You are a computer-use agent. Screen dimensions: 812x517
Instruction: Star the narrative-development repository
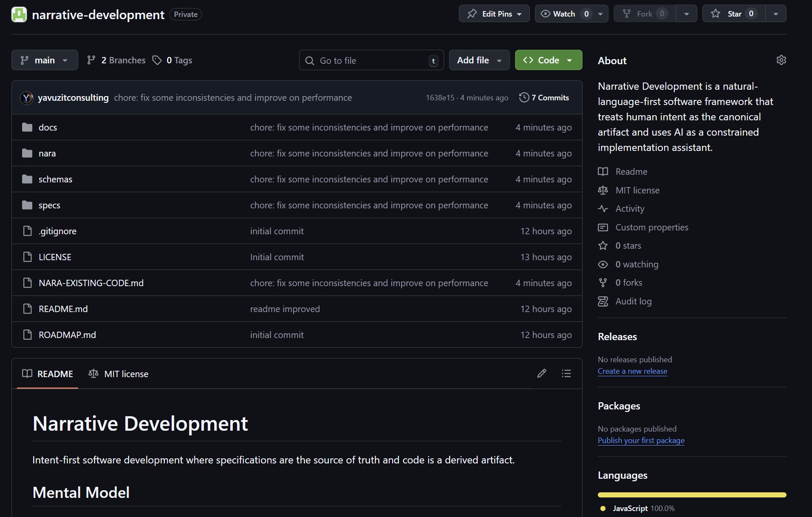734,13
